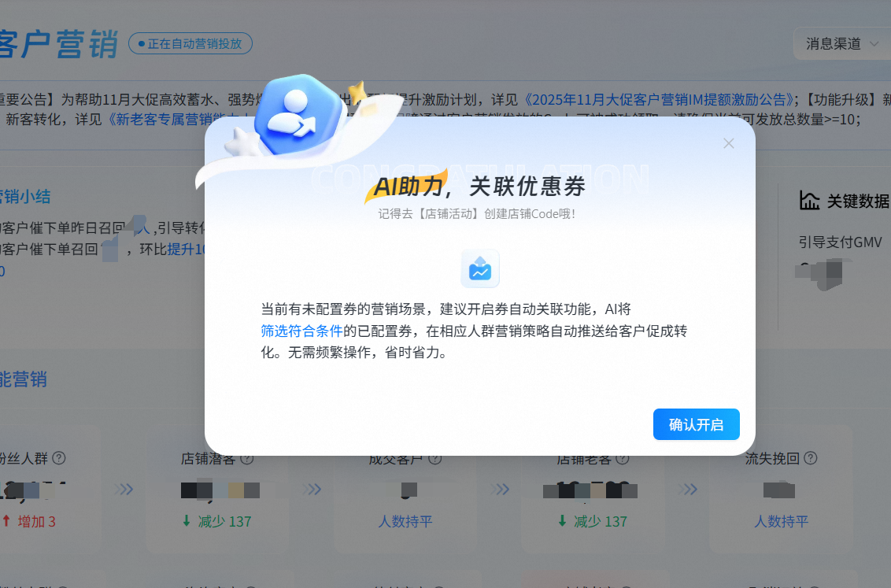Click the AI助力，关联优惠券 dialog title
This screenshot has width=891, height=588.
(479, 187)
